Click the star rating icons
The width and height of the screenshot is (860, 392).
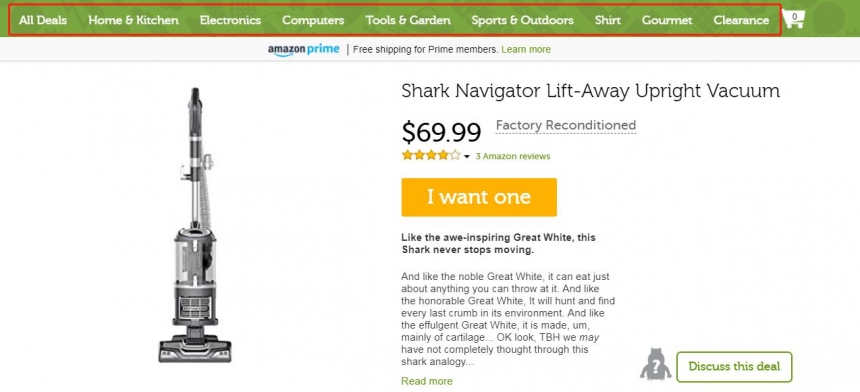(431, 156)
